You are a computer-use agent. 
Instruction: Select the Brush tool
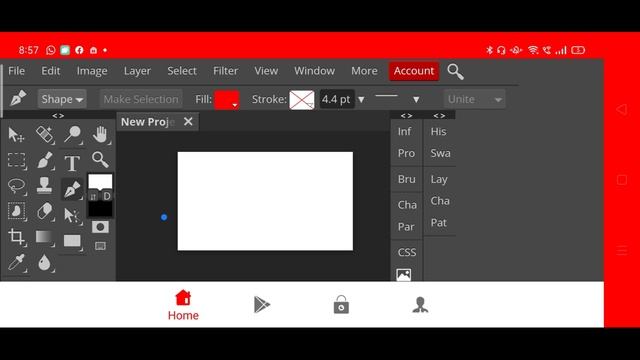44,160
